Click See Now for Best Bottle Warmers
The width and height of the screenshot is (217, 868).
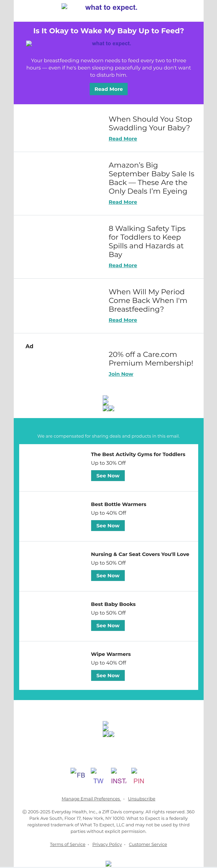tap(108, 526)
